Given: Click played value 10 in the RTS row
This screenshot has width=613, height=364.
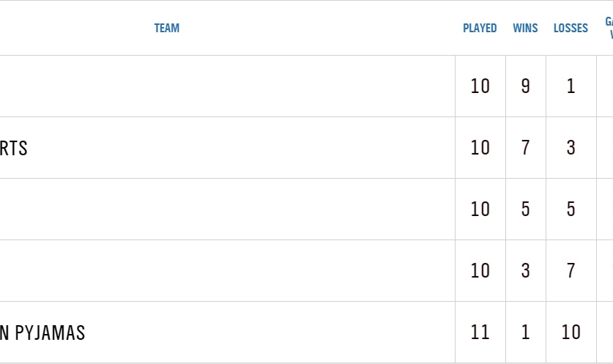Looking at the screenshot, I should coord(480,148).
